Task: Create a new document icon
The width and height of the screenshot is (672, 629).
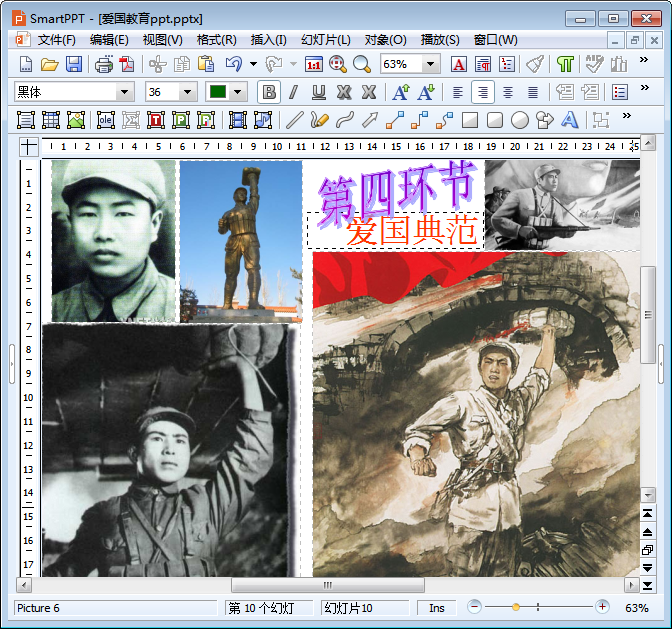Action: (x=26, y=65)
